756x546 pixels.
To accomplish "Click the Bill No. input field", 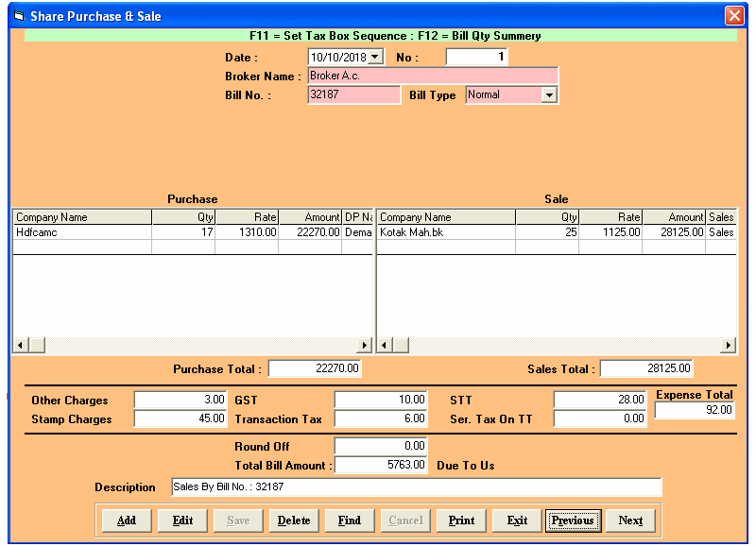I will point(353,94).
